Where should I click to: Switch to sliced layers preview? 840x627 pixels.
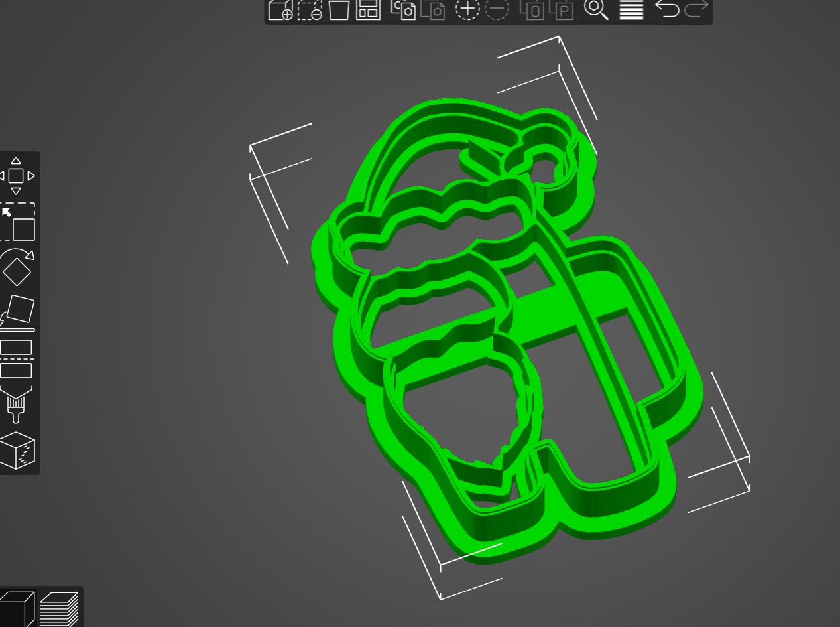coord(59,609)
